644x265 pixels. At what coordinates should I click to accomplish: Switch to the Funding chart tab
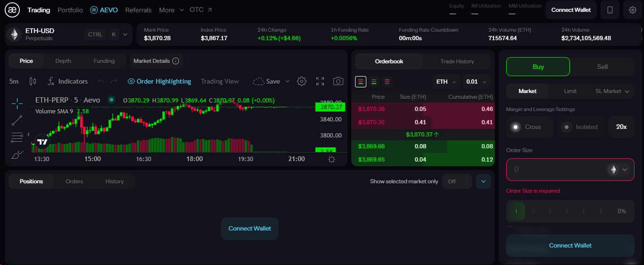coord(104,61)
